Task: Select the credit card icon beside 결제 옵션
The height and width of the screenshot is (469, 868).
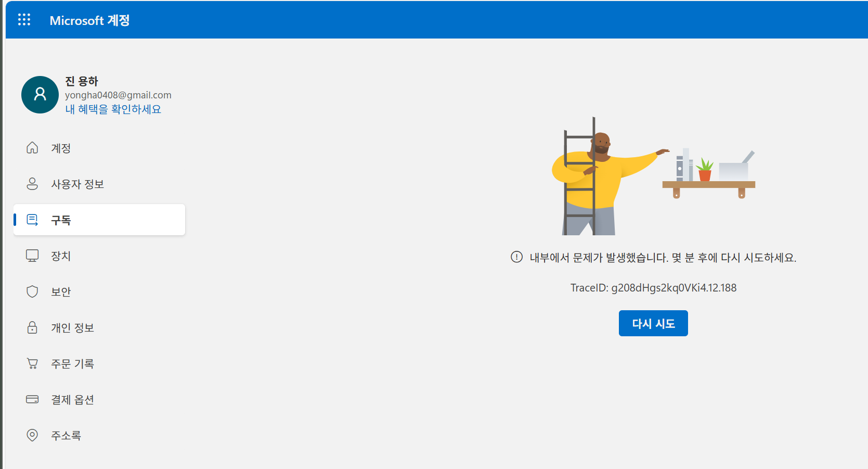Action: tap(32, 399)
